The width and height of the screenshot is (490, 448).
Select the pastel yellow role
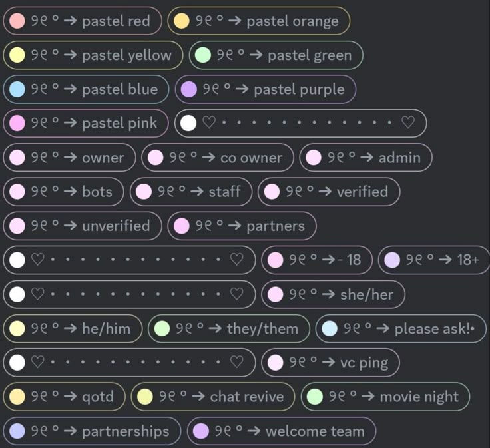(x=93, y=55)
